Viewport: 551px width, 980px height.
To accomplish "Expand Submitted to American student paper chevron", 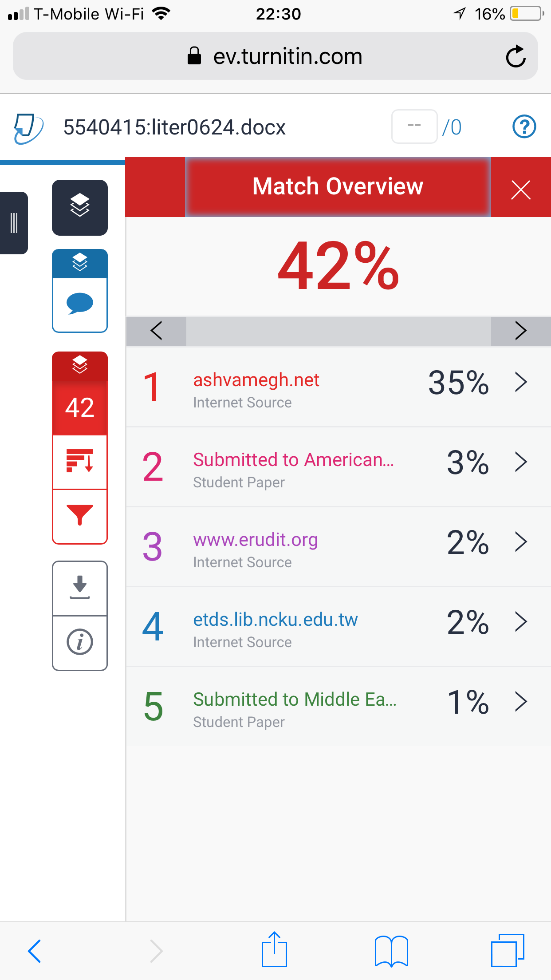I will (521, 462).
